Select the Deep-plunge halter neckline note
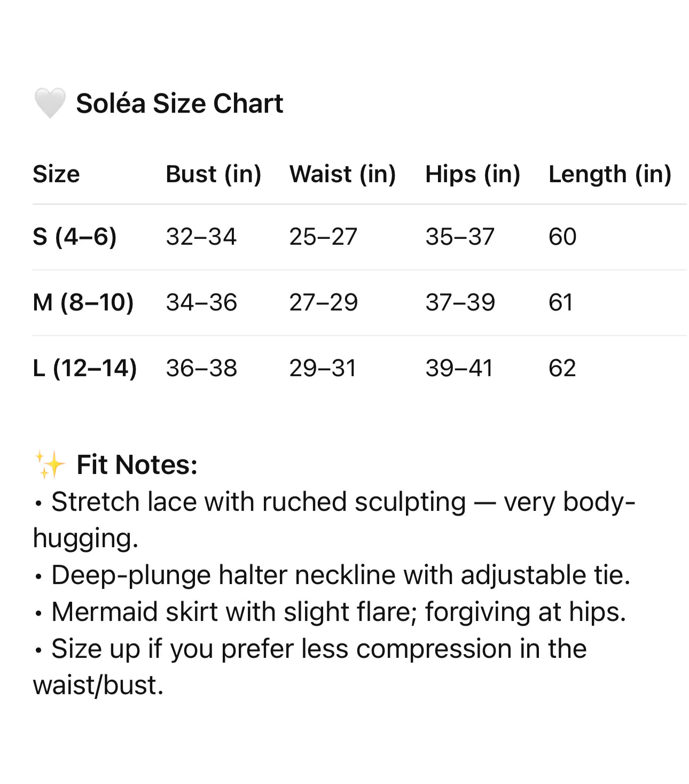689x784 pixels. pos(340,575)
